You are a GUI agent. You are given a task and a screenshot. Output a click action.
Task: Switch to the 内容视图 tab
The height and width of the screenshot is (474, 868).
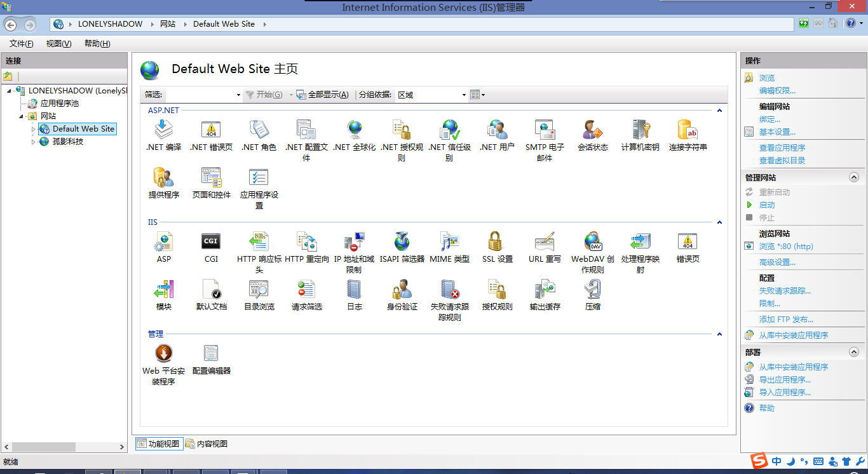coord(207,444)
